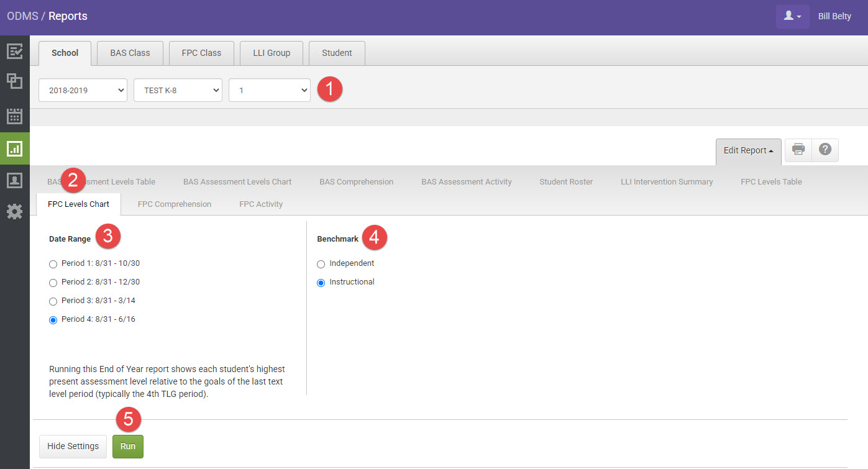
Task: Select Period 3: 8/31 - 3/14
Action: click(x=53, y=301)
